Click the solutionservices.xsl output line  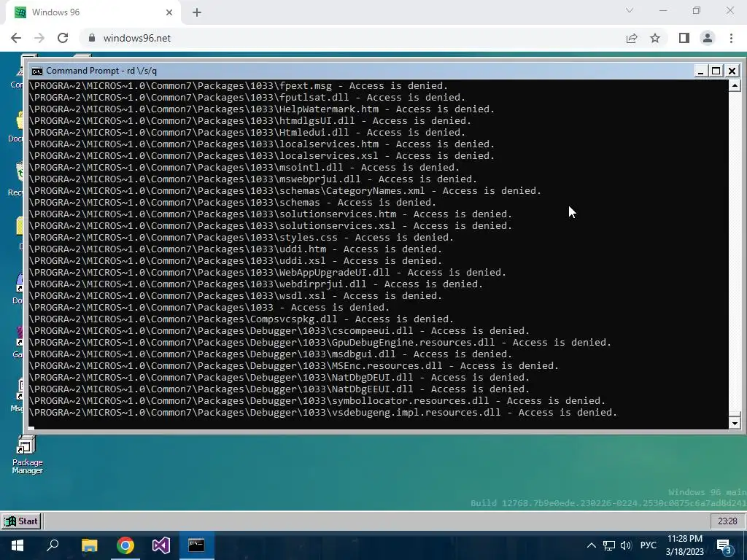tap(271, 226)
